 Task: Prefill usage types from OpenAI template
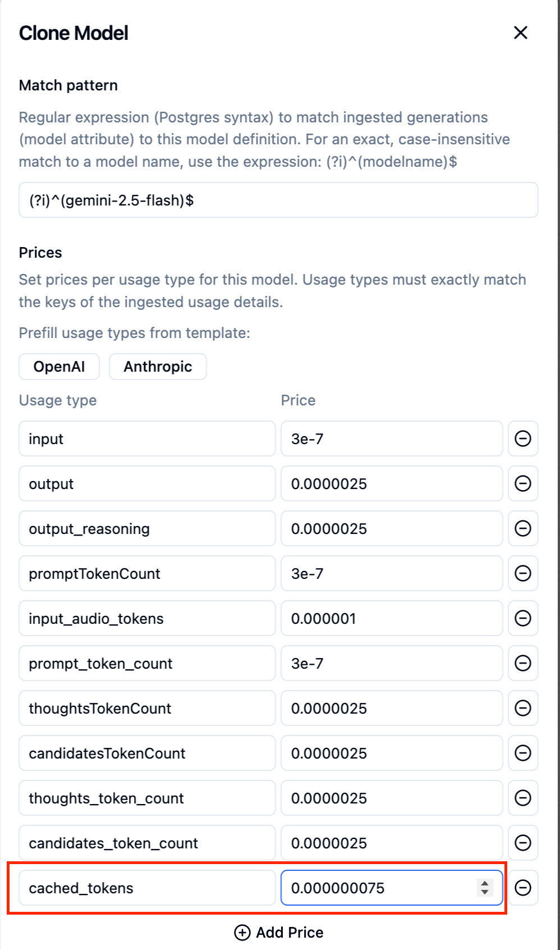pyautogui.click(x=59, y=367)
